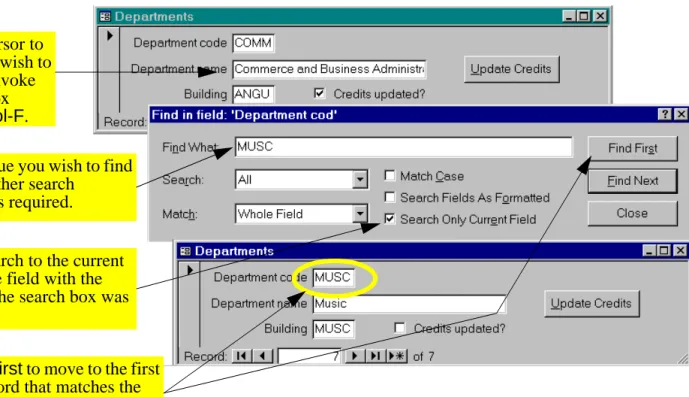This screenshot has width=689, height=397.
Task: Click the upper Departments window title text
Action: point(154,17)
